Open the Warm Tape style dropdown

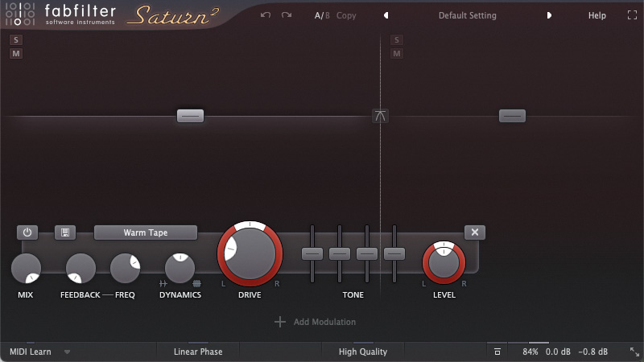(146, 232)
